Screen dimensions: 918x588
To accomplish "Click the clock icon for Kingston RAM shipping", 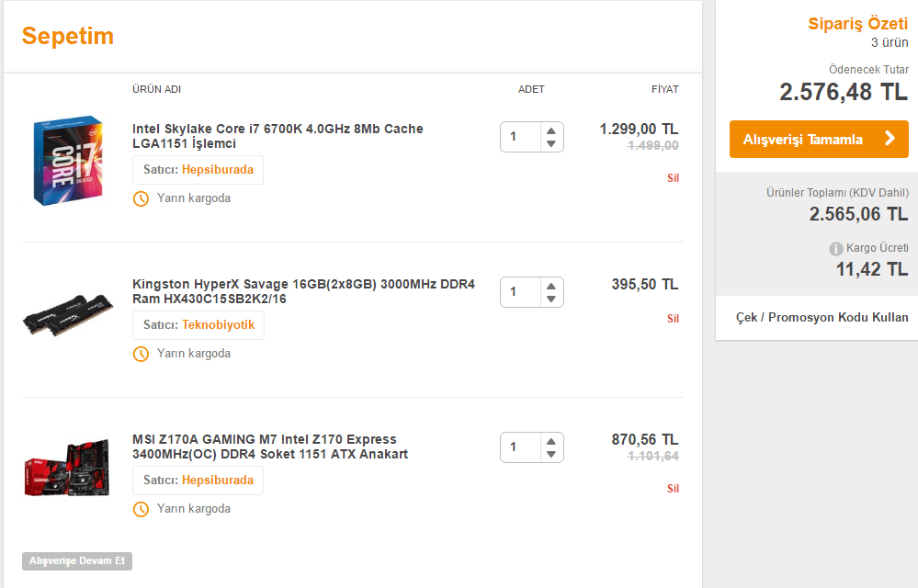I will pyautogui.click(x=141, y=354).
